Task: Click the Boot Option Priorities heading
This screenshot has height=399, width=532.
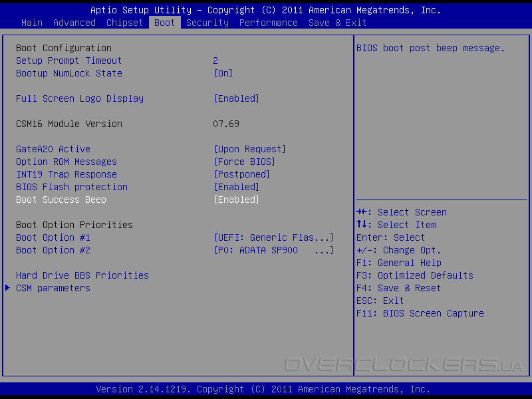Action: [74, 225]
